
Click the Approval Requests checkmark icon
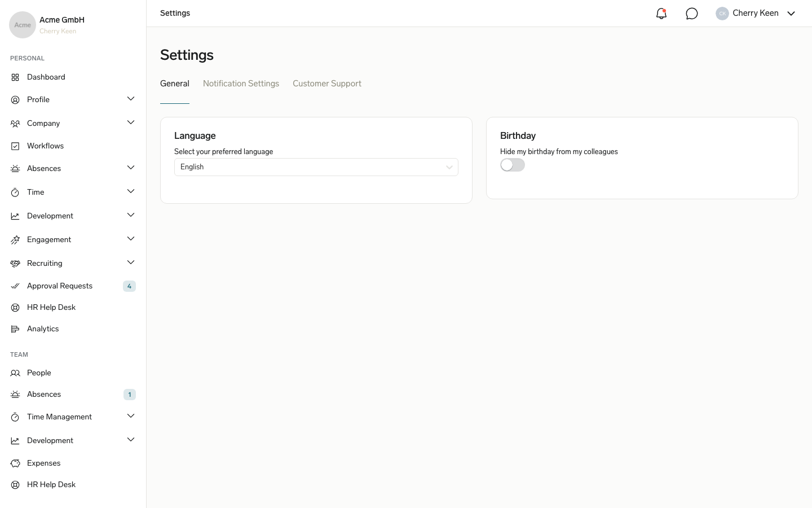click(15, 286)
